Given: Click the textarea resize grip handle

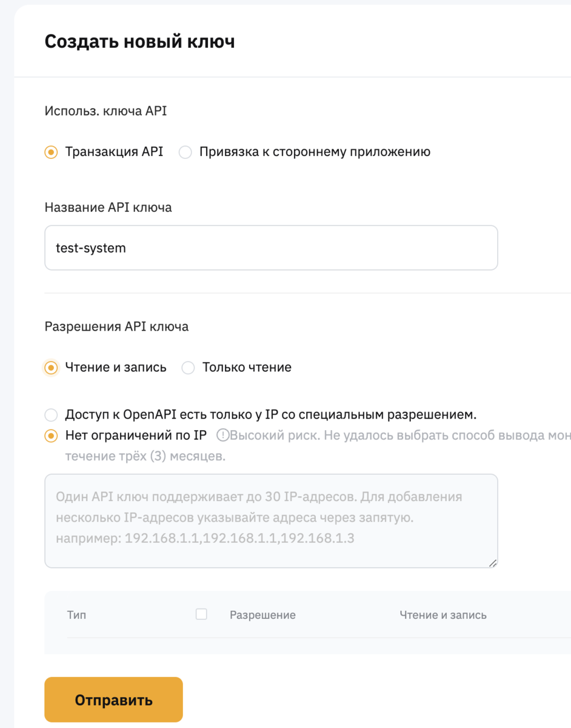Looking at the screenshot, I should coord(493,563).
